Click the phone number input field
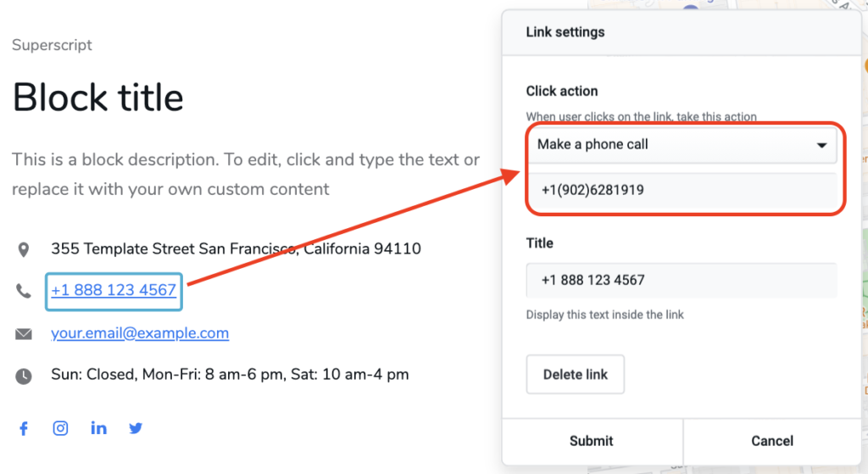 click(x=682, y=191)
